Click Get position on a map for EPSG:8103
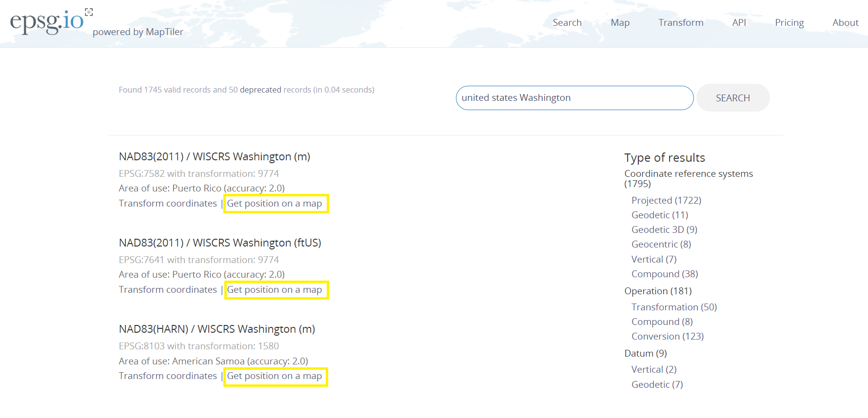The width and height of the screenshot is (868, 418). point(275,376)
